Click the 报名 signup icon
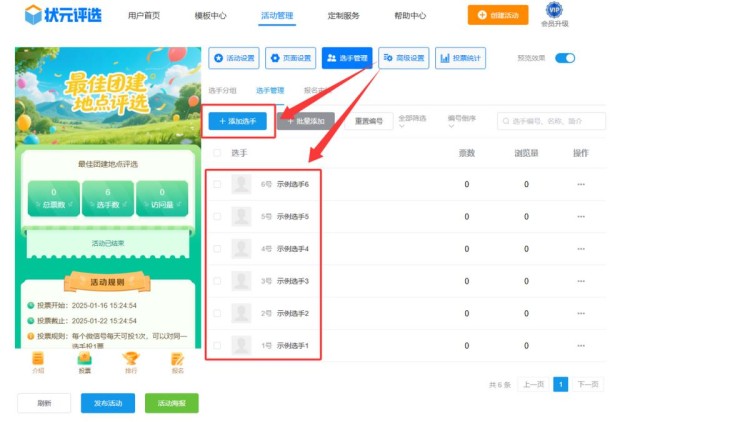 pos(177,360)
